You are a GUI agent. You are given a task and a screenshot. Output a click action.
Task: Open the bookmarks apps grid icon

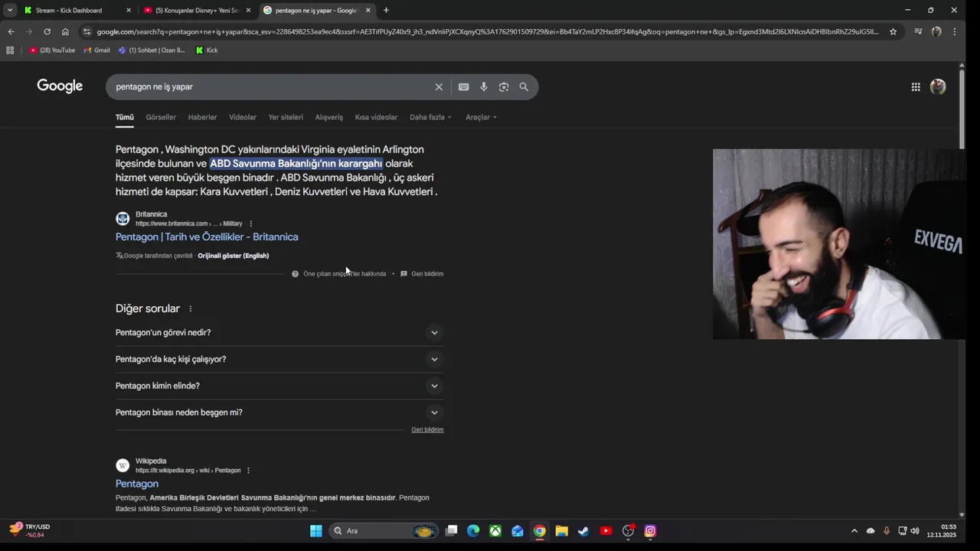tap(10, 51)
